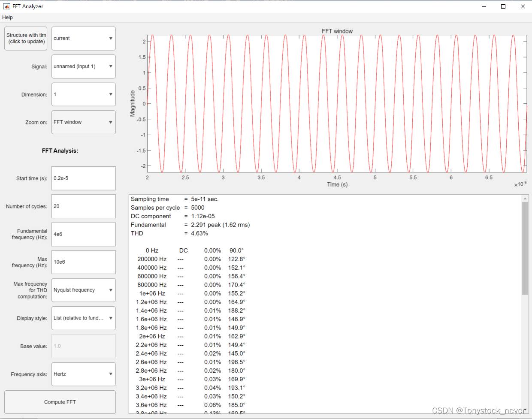Viewport: 532px width, 419px height.
Task: Click the grayed-out Base value field
Action: click(83, 346)
